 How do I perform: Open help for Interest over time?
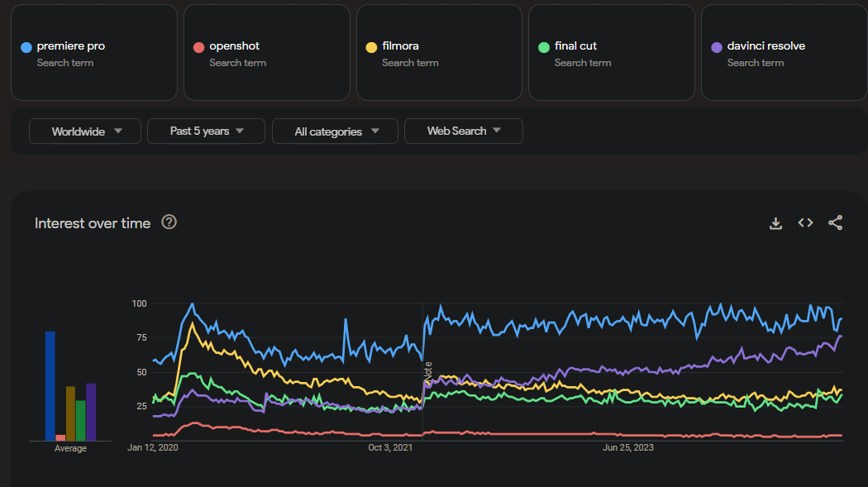coord(169,222)
